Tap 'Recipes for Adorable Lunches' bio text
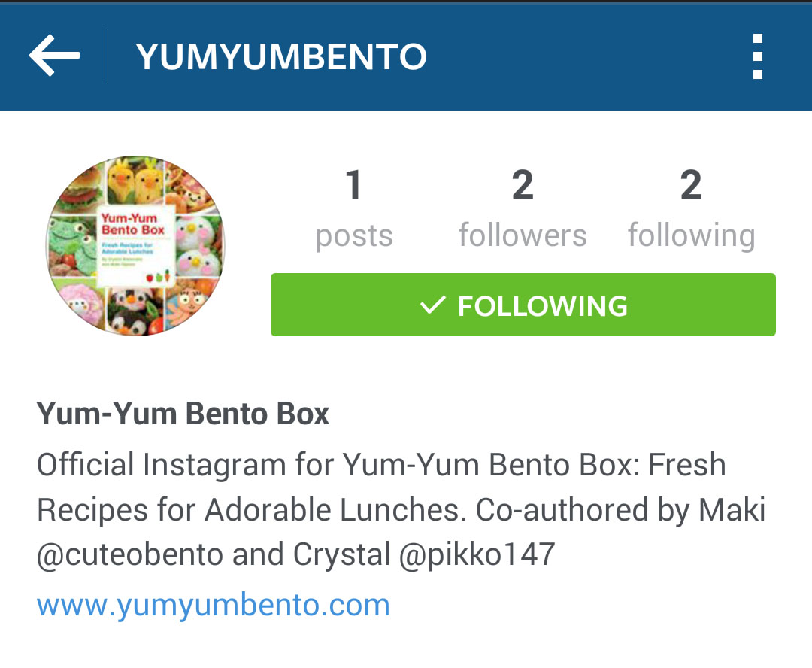Screen dimensions: 812x668 [x=248, y=509]
